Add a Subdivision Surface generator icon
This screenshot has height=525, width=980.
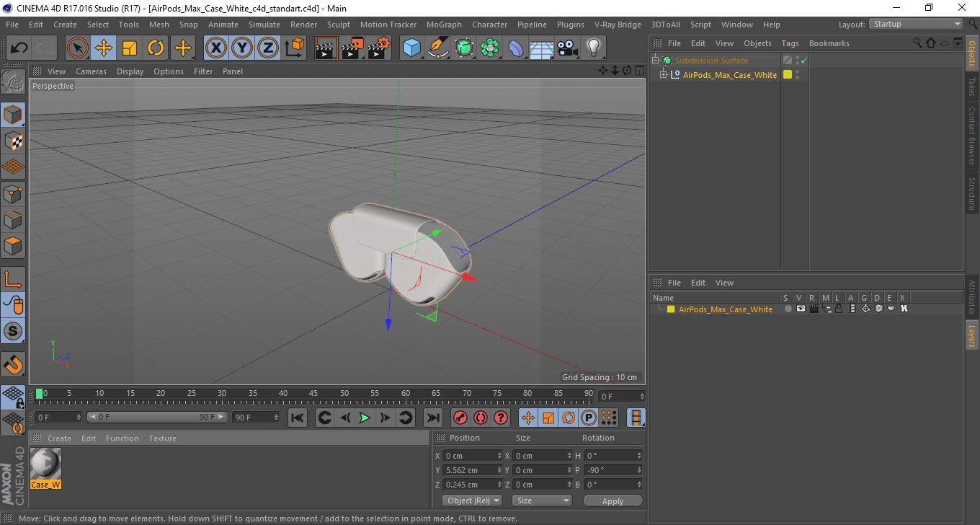[x=464, y=48]
